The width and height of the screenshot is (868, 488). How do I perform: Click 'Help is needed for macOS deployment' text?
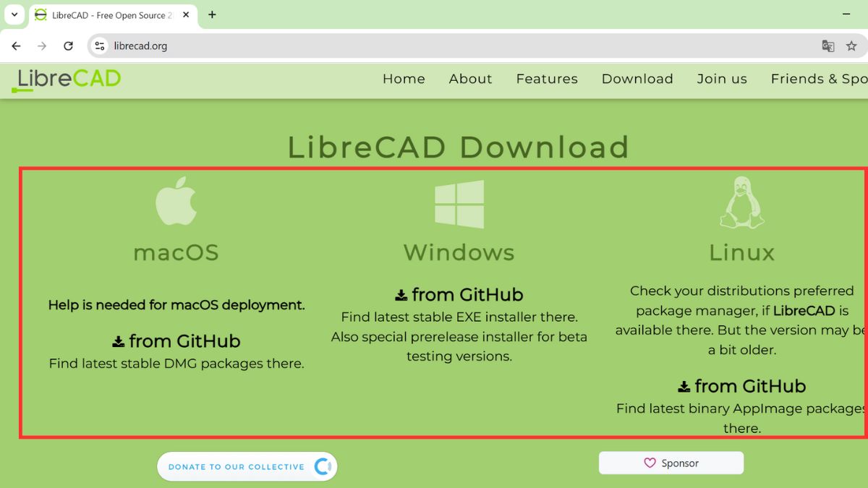click(x=176, y=305)
